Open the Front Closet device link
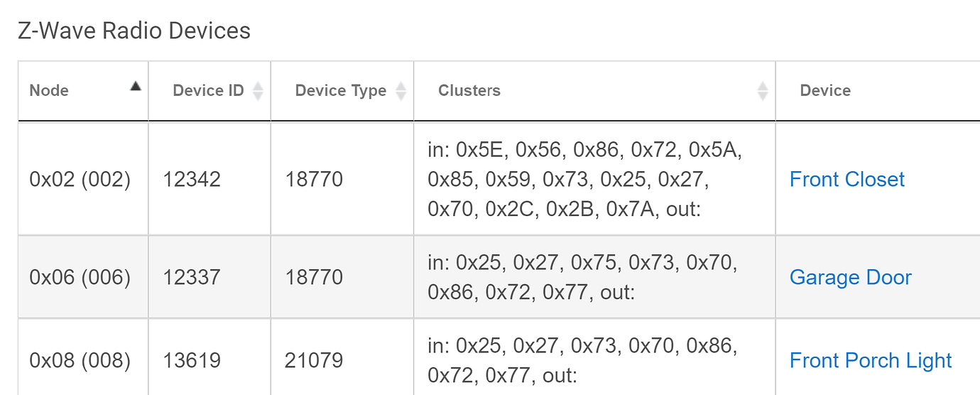Screen dimensions: 980x395 [x=847, y=179]
